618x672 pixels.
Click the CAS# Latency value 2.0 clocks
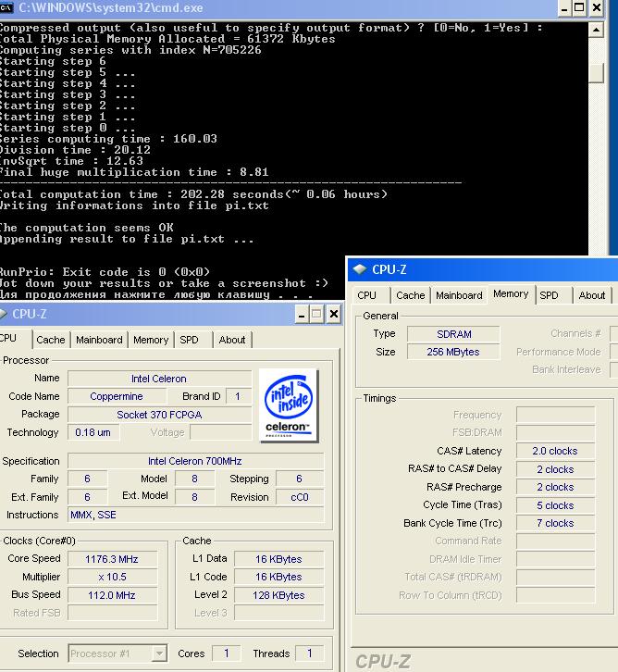[555, 451]
